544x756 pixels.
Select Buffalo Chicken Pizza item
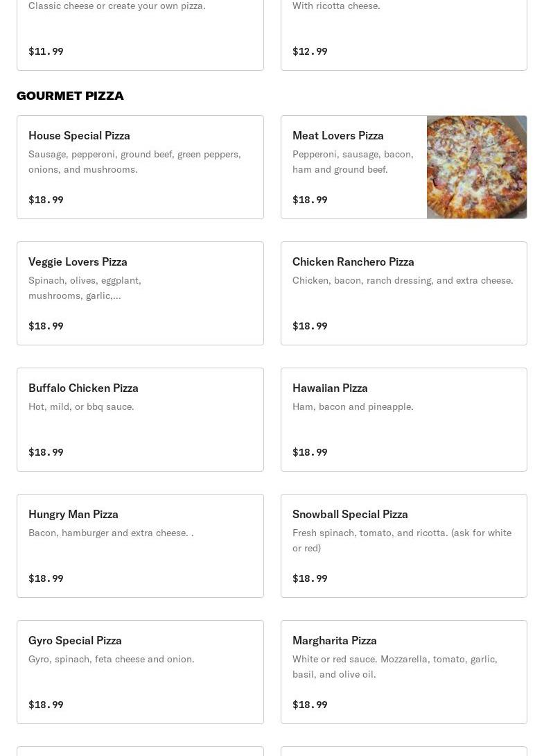pos(140,420)
